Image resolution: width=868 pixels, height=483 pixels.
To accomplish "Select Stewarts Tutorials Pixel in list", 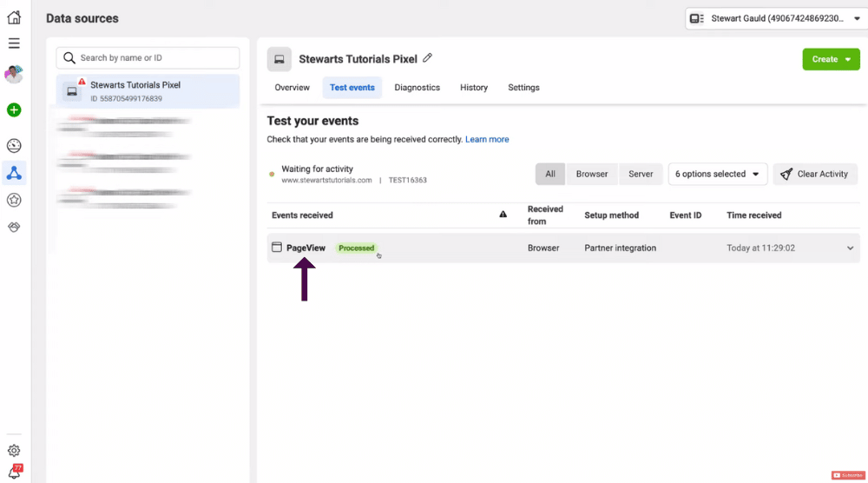I will (148, 91).
